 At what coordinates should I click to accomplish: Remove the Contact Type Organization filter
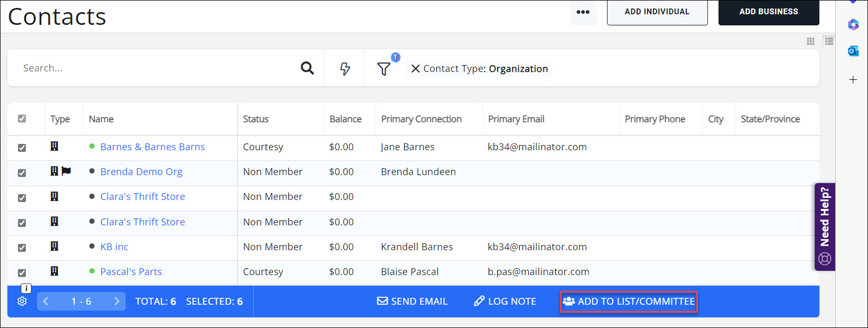(415, 69)
